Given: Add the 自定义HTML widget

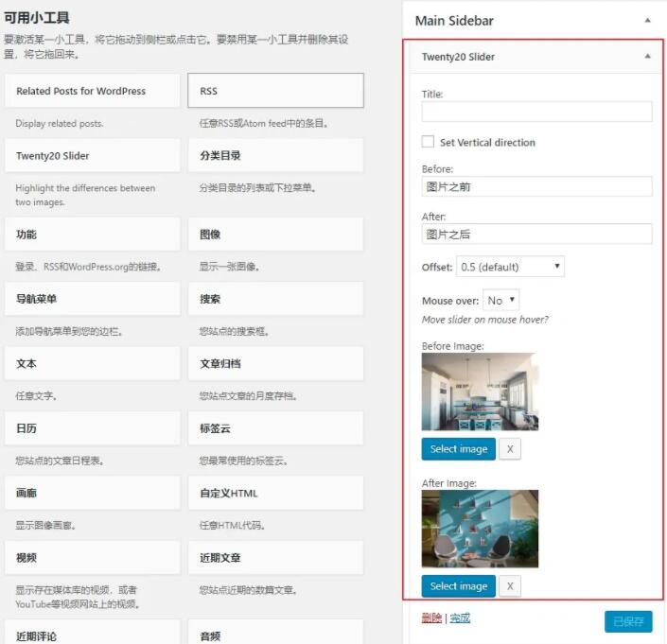Looking at the screenshot, I should [x=275, y=493].
